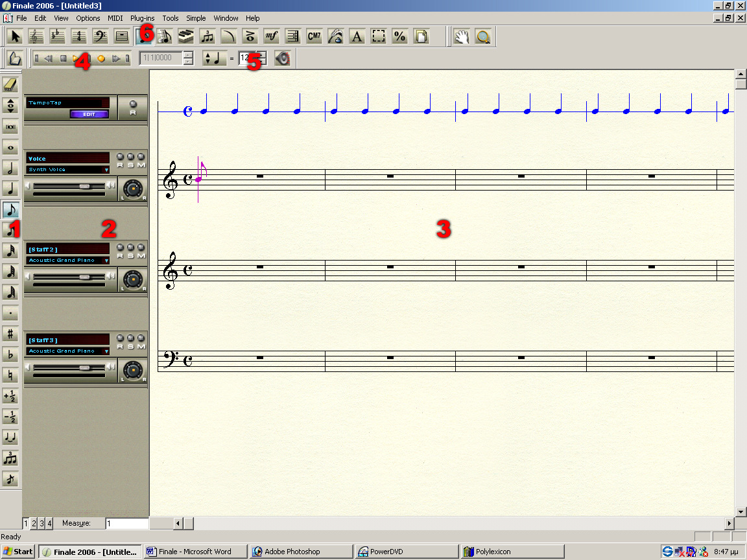
Task: Open the Synth Voice instrument dropdown
Action: click(x=106, y=170)
